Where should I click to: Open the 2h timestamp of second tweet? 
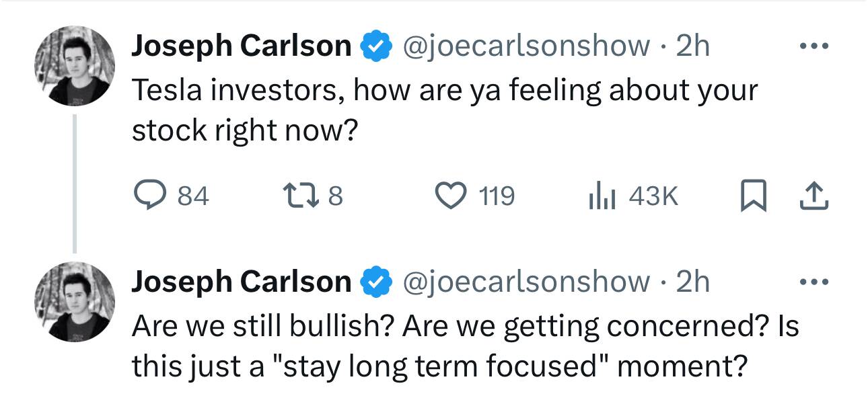click(x=692, y=282)
